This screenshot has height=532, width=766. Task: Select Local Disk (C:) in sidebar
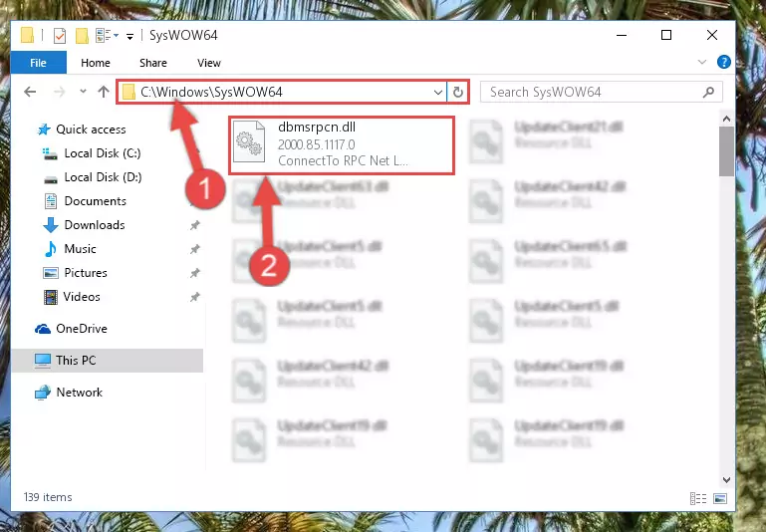click(x=103, y=153)
